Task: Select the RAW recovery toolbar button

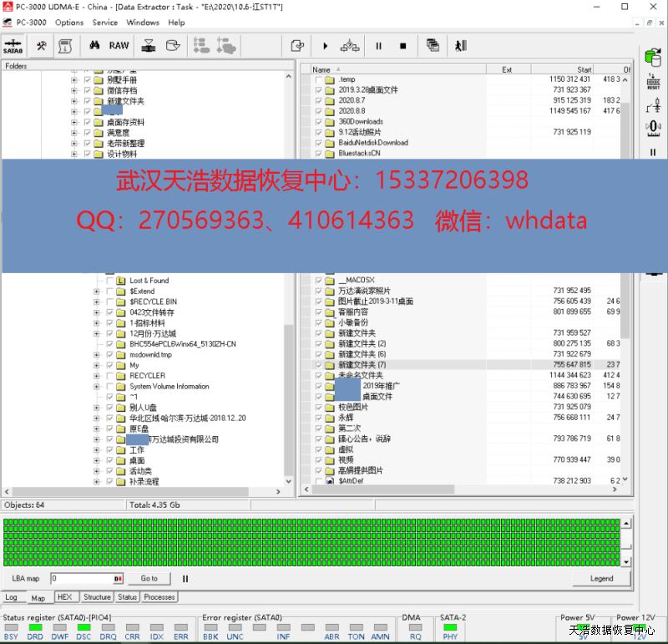Action: pos(119,46)
